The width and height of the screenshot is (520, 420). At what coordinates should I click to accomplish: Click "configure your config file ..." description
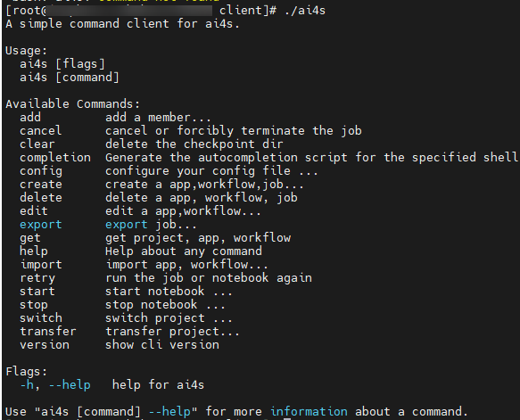(211, 171)
